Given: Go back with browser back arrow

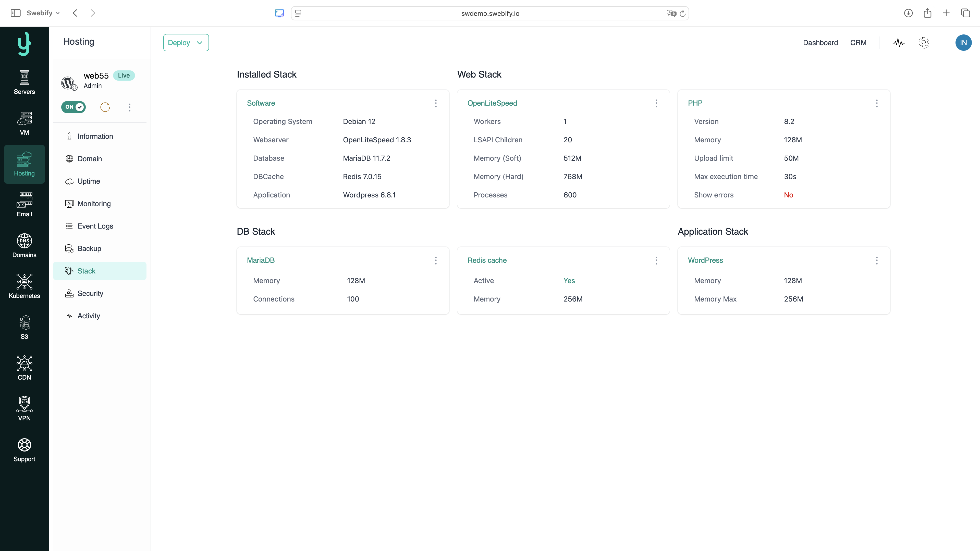Looking at the screenshot, I should (75, 13).
